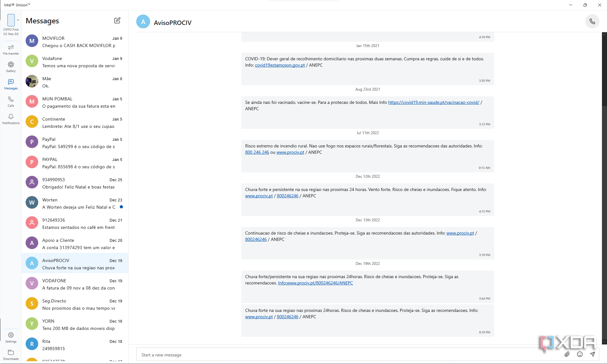Click the Continente yellow avatar

32,122
